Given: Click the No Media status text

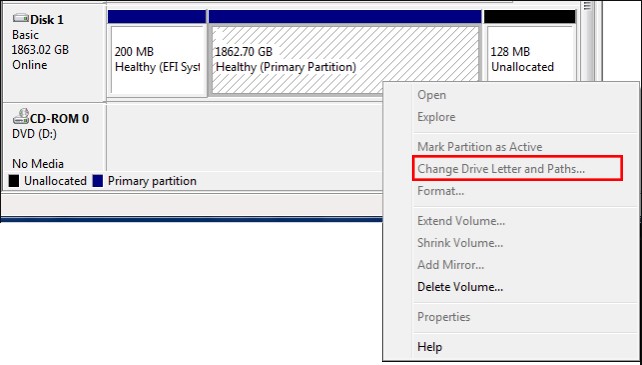Looking at the screenshot, I should click(x=38, y=164).
